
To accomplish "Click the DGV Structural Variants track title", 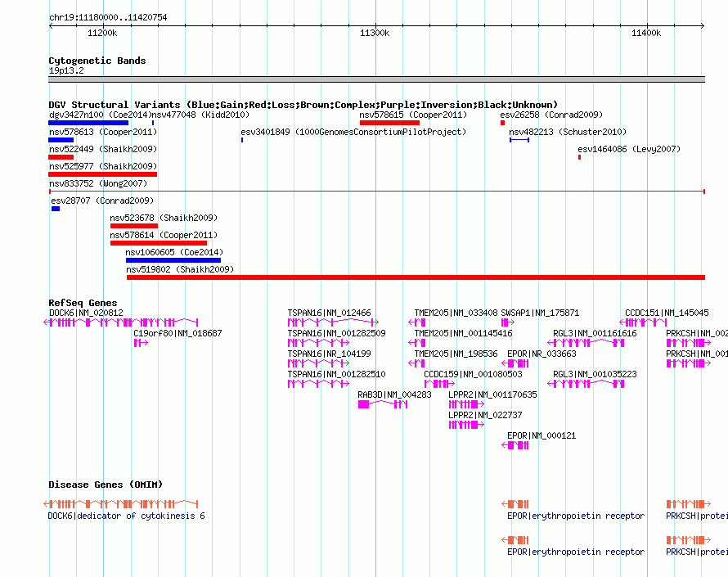I will (x=303, y=105).
